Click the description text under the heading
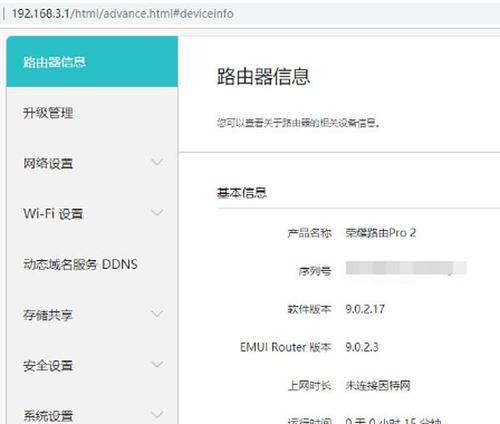The width and height of the screenshot is (500, 424). pyautogui.click(x=298, y=123)
